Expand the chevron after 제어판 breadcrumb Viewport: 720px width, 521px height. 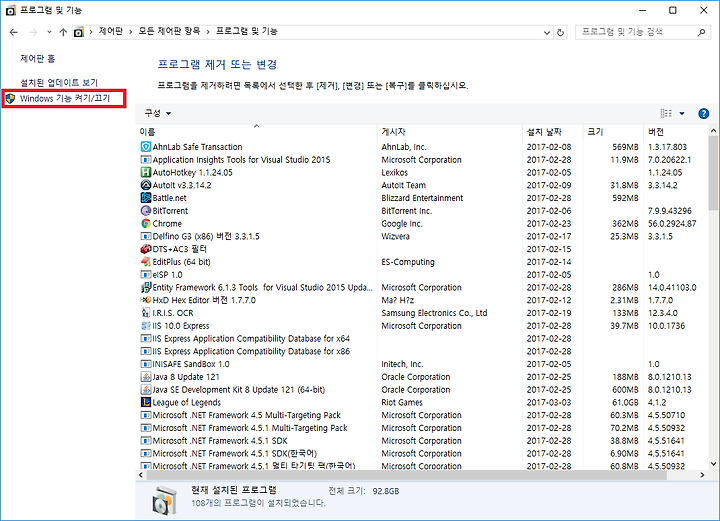131,32
